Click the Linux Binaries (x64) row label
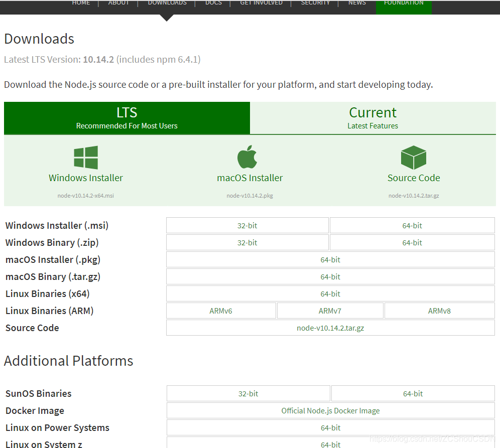The height and width of the screenshot is (448, 500). pos(48,294)
